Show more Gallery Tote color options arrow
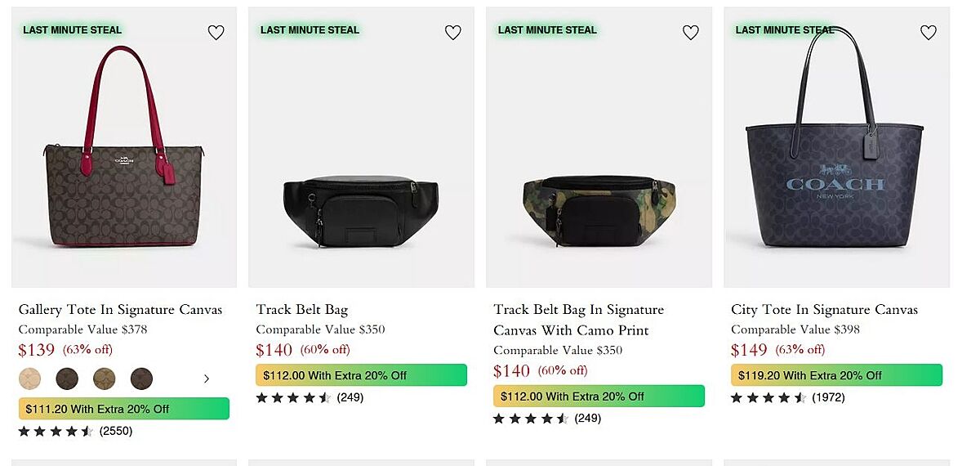Image resolution: width=980 pixels, height=466 pixels. [x=207, y=379]
